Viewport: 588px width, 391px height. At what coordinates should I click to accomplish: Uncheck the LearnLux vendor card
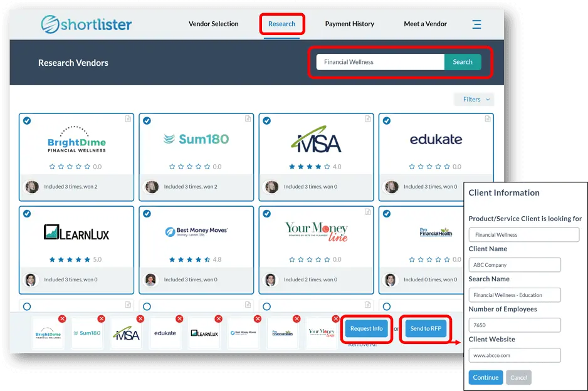pos(27,214)
